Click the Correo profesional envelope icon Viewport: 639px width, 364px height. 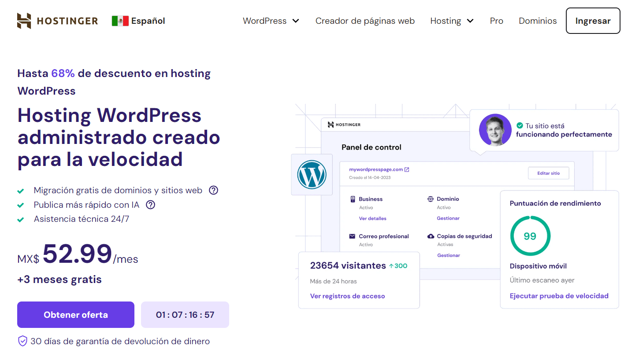tap(352, 236)
